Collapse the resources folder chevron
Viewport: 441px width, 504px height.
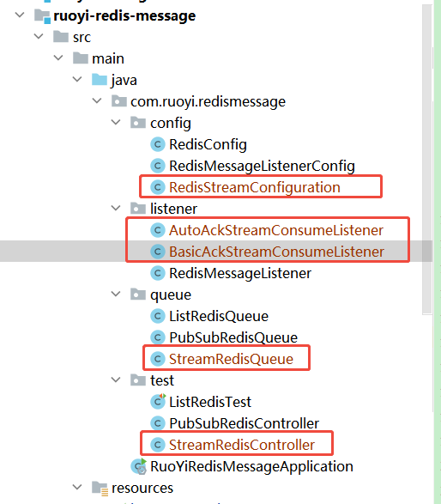click(77, 488)
